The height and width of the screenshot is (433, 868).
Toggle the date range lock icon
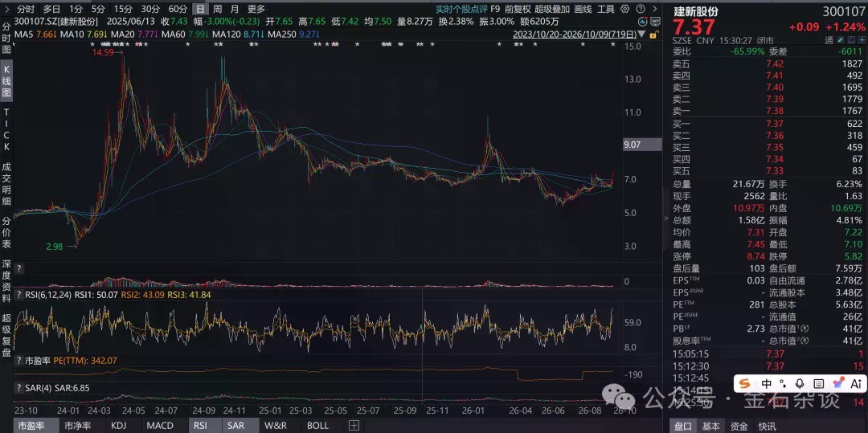(653, 35)
